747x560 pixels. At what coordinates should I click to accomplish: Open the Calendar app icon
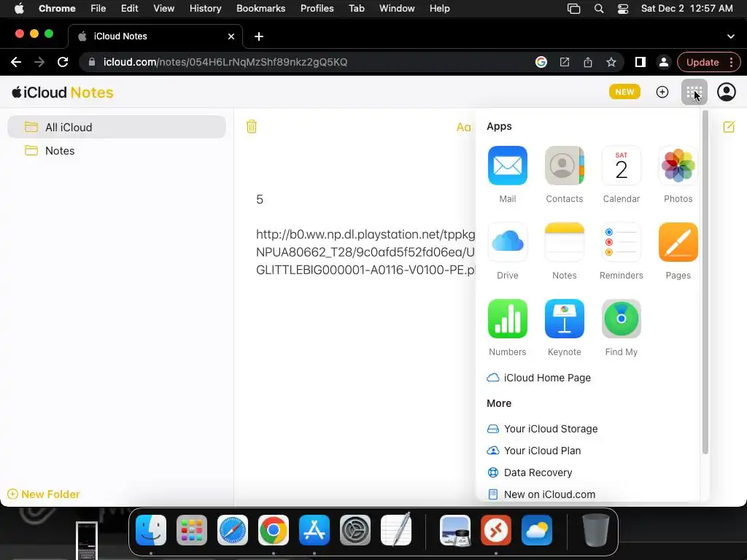(622, 166)
